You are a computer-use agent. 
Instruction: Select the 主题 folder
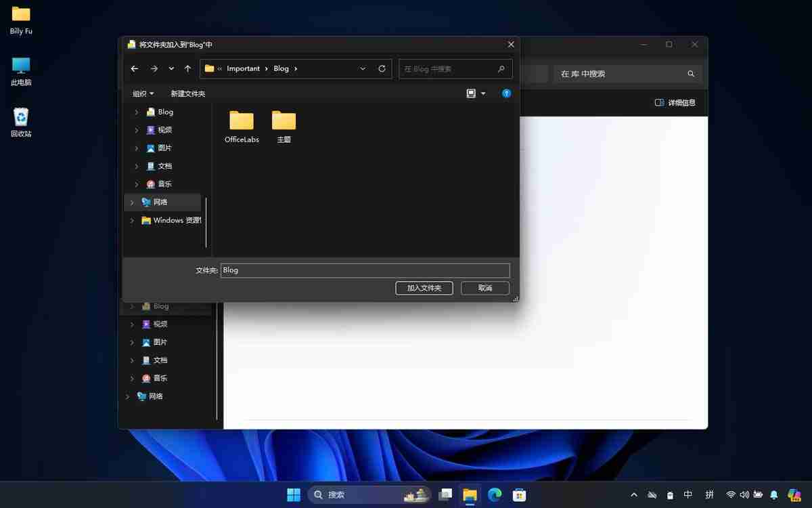click(284, 125)
